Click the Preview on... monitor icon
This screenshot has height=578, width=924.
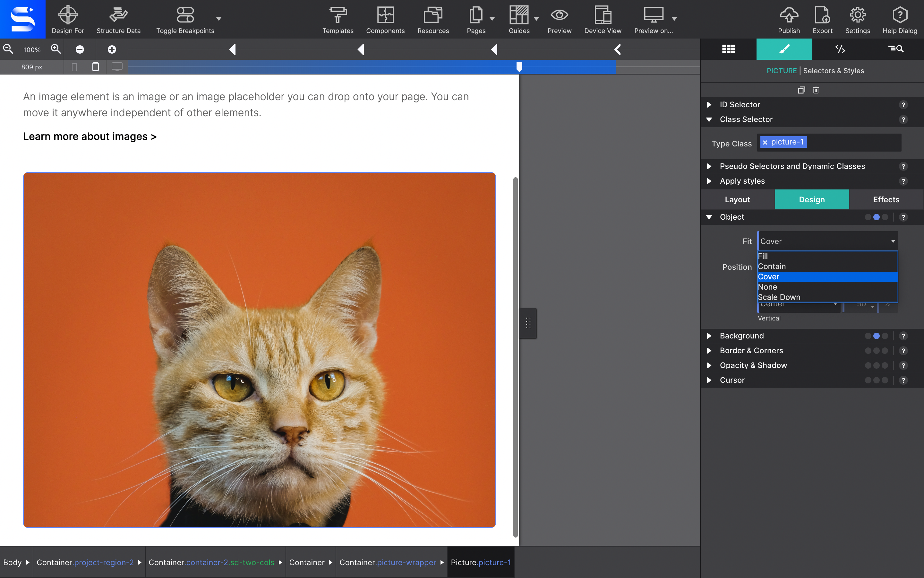pyautogui.click(x=653, y=15)
